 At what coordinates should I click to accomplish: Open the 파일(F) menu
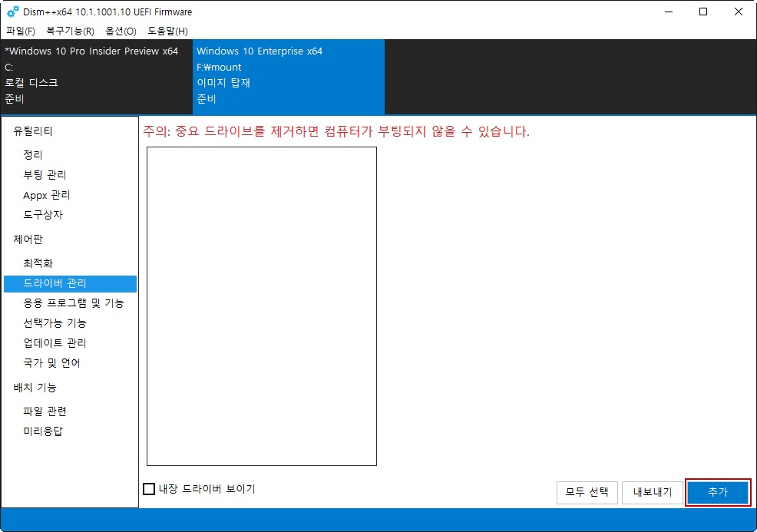point(21,31)
